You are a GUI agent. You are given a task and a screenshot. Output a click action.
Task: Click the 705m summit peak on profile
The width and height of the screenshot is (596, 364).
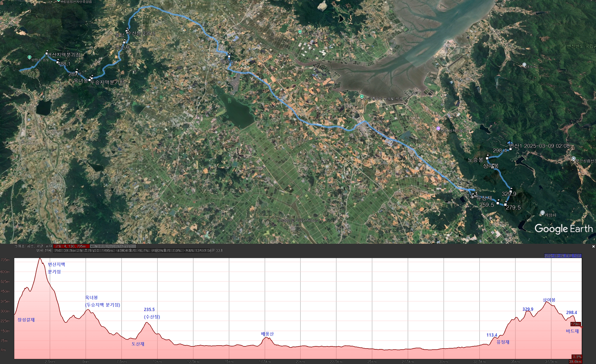pyautogui.click(x=40, y=258)
